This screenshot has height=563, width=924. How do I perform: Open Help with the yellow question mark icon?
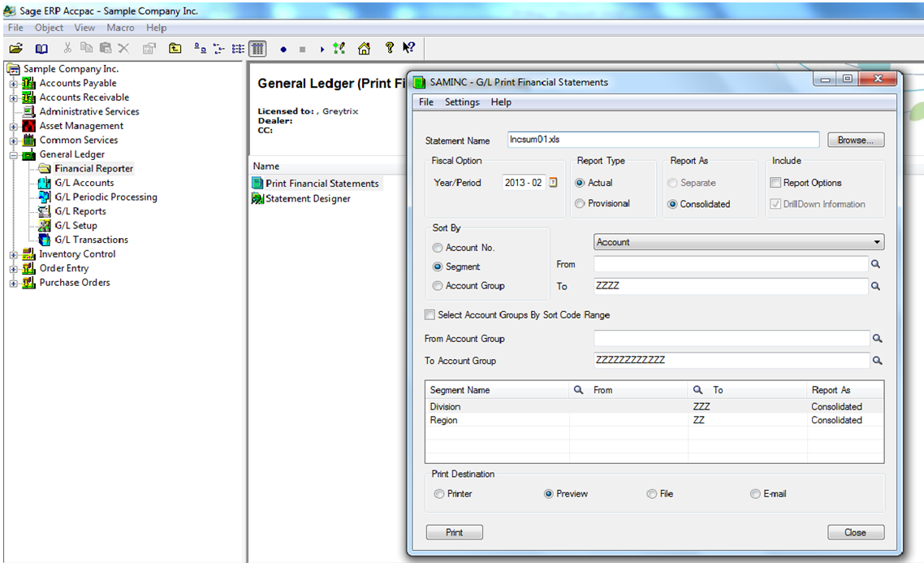coord(390,48)
